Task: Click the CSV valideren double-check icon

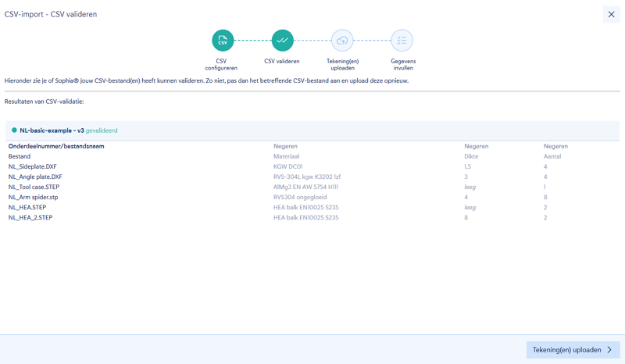Action: point(282,41)
